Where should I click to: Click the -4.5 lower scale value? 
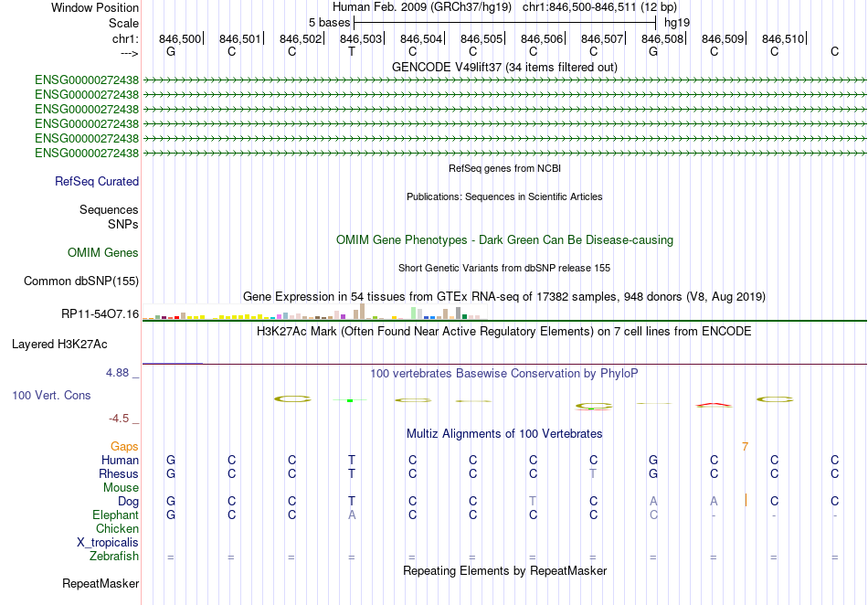119,418
